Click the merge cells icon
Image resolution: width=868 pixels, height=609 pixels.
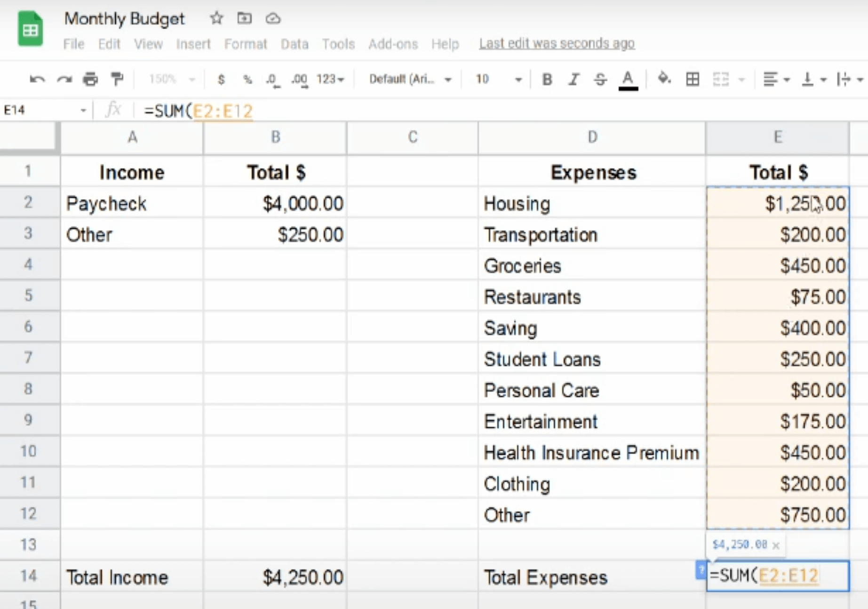720,79
